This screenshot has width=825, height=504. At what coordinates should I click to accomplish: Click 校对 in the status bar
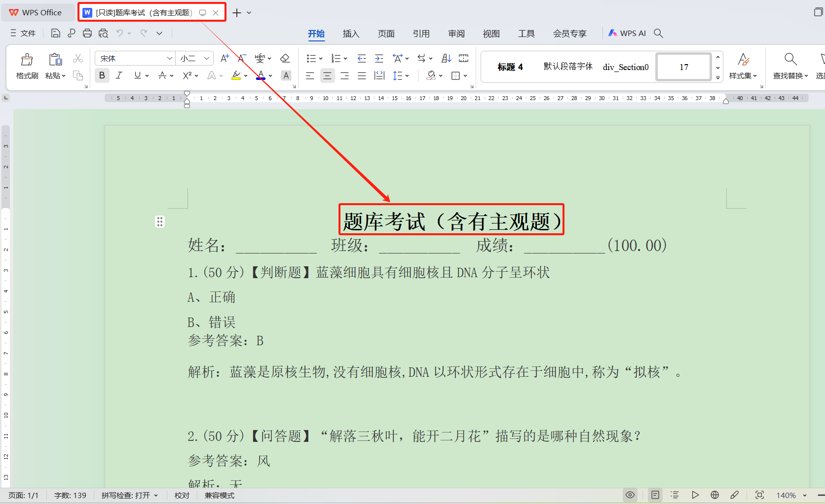(182, 495)
